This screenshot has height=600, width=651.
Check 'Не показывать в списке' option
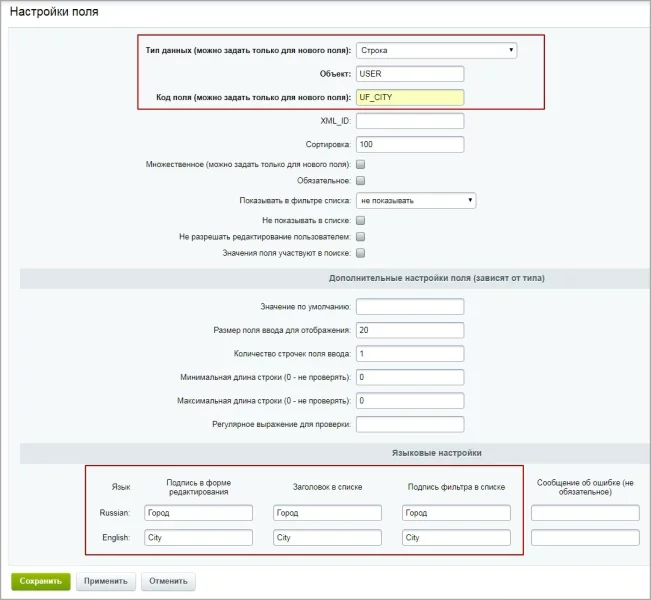361,219
